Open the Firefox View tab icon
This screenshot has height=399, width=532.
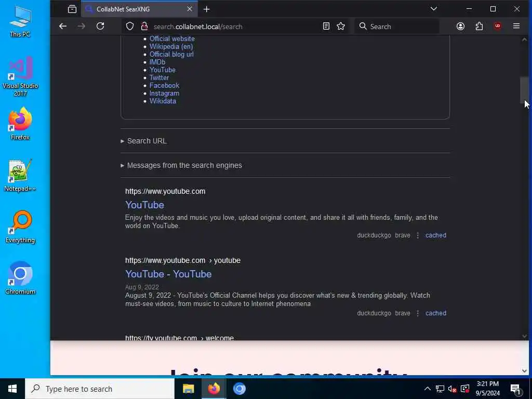click(x=72, y=9)
